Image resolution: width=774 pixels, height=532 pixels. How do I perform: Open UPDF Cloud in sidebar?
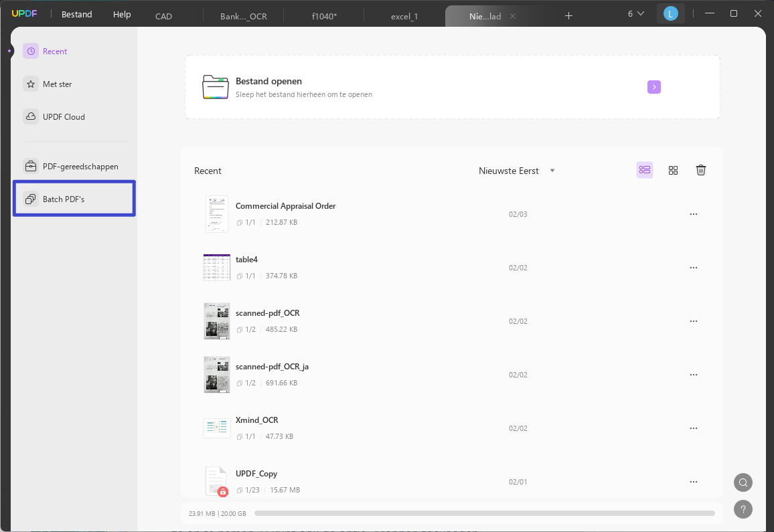tap(54, 117)
